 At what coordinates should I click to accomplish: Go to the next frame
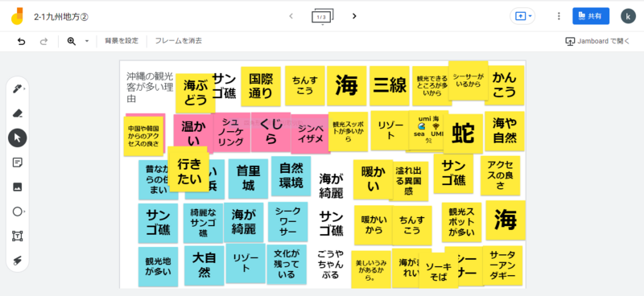point(354,16)
